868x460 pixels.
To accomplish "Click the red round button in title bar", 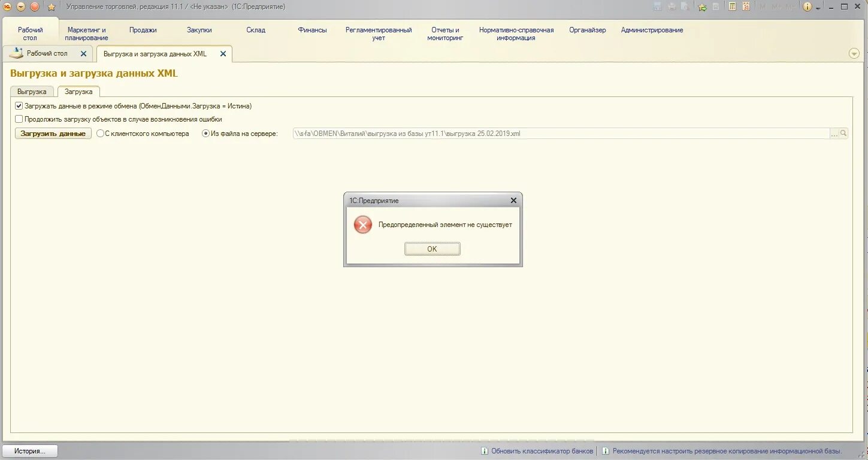I will (x=35, y=7).
